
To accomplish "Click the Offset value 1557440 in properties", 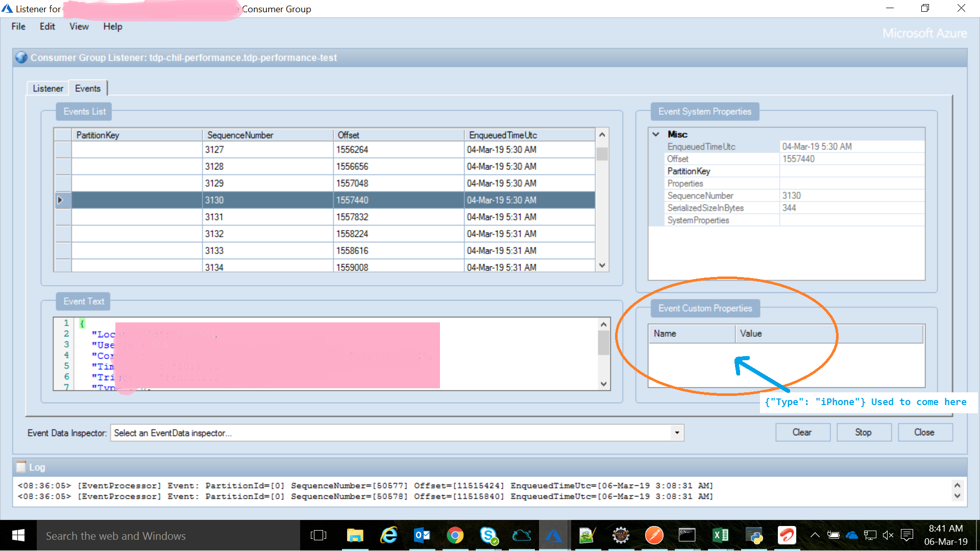I will point(798,159).
